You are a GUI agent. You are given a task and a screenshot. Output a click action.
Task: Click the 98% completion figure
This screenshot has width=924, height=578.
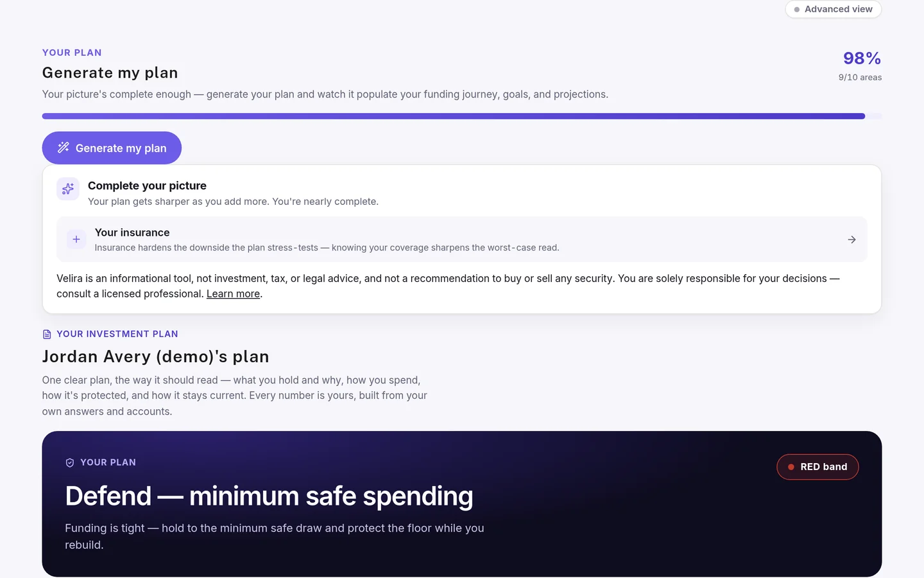click(x=862, y=58)
